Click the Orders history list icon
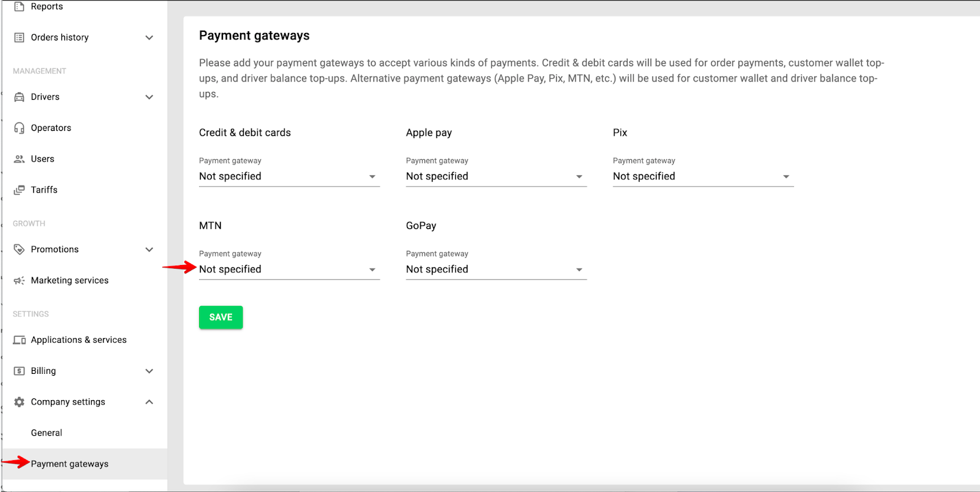Screen dimensions: 980x492 pyautogui.click(x=19, y=37)
